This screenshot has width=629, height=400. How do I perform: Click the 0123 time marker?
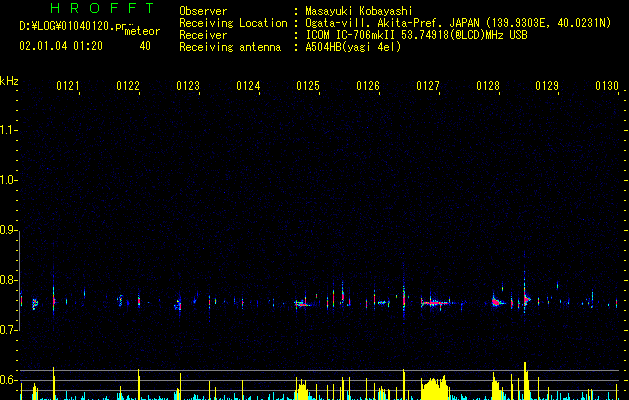(x=188, y=86)
